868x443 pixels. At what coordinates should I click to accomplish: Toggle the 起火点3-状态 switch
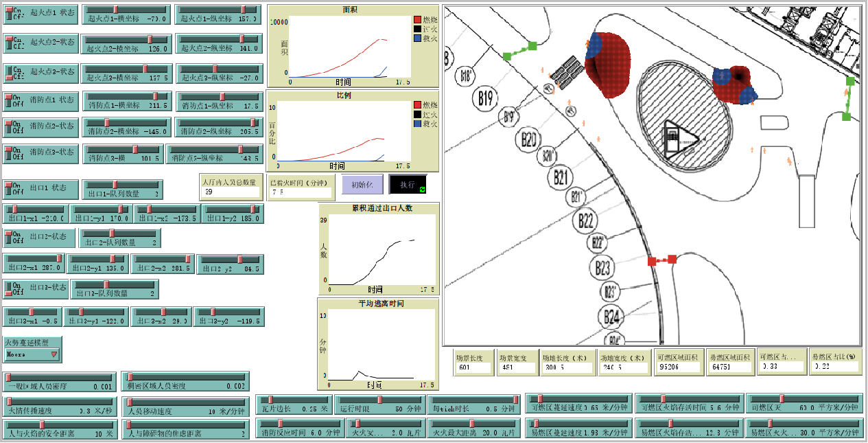click(41, 72)
